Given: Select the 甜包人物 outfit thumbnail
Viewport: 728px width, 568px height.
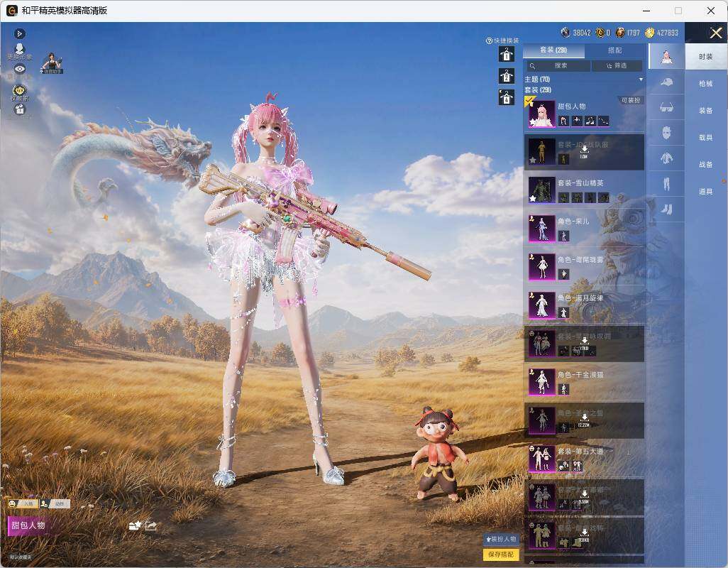Looking at the screenshot, I should click(x=542, y=114).
